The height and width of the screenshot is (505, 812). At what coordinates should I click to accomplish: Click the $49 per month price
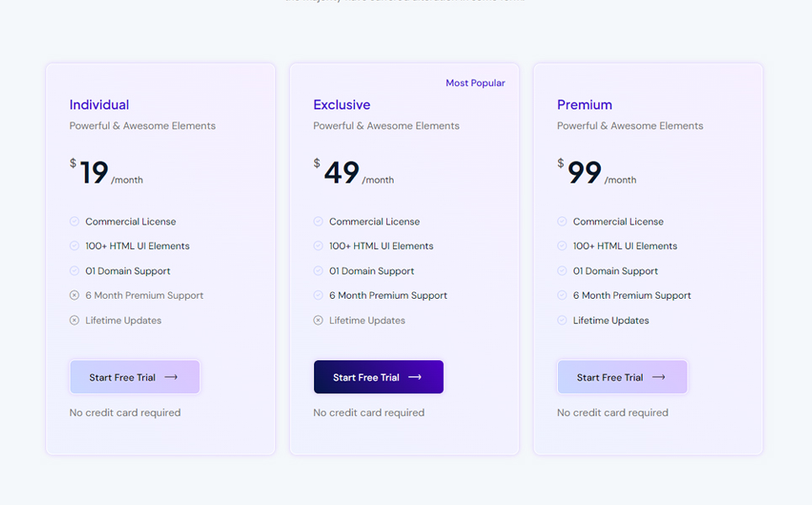click(353, 173)
